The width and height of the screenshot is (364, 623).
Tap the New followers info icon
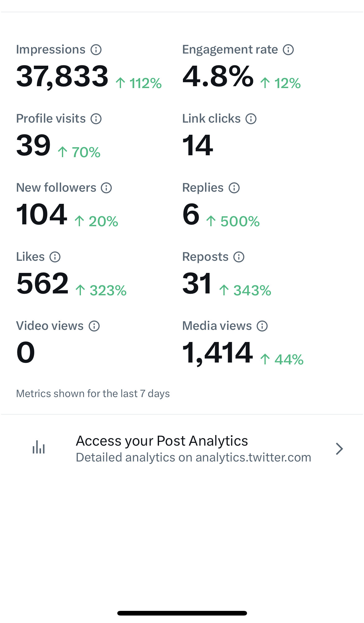point(106,188)
